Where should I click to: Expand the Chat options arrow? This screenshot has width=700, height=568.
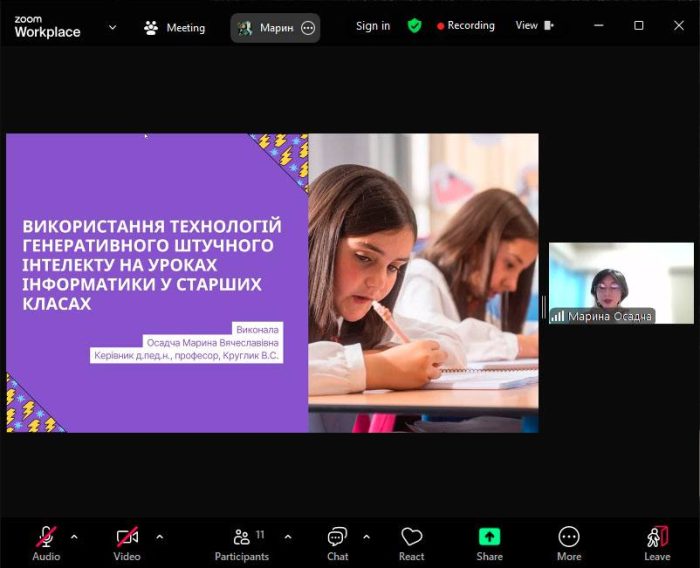coord(366,536)
